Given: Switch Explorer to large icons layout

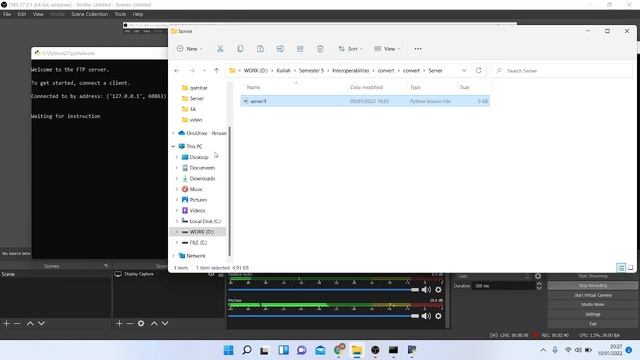Looking at the screenshot, I should pos(631,268).
